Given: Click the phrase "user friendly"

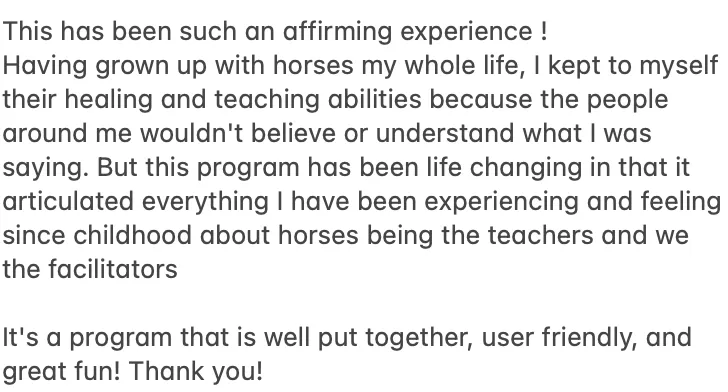Looking at the screenshot, I should click(x=557, y=338).
